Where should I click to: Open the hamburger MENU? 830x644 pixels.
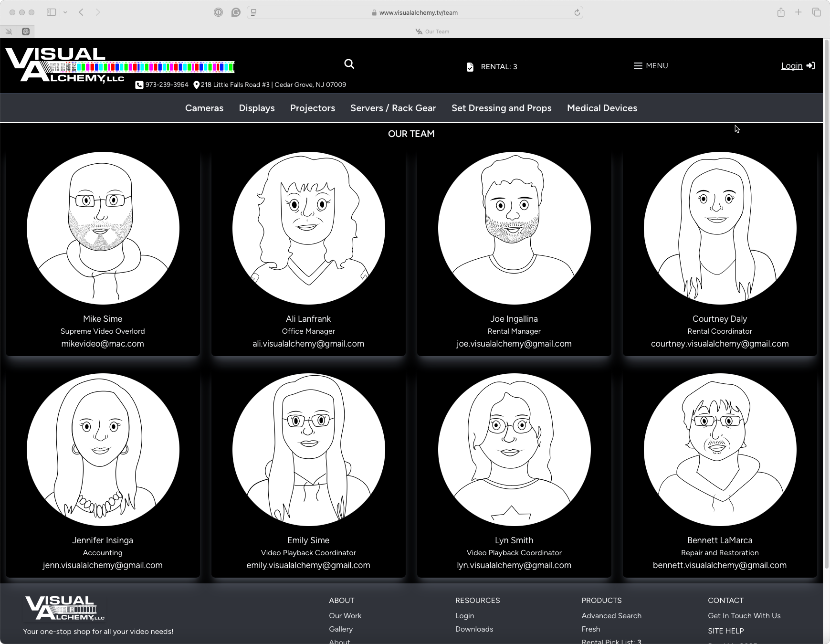(651, 66)
